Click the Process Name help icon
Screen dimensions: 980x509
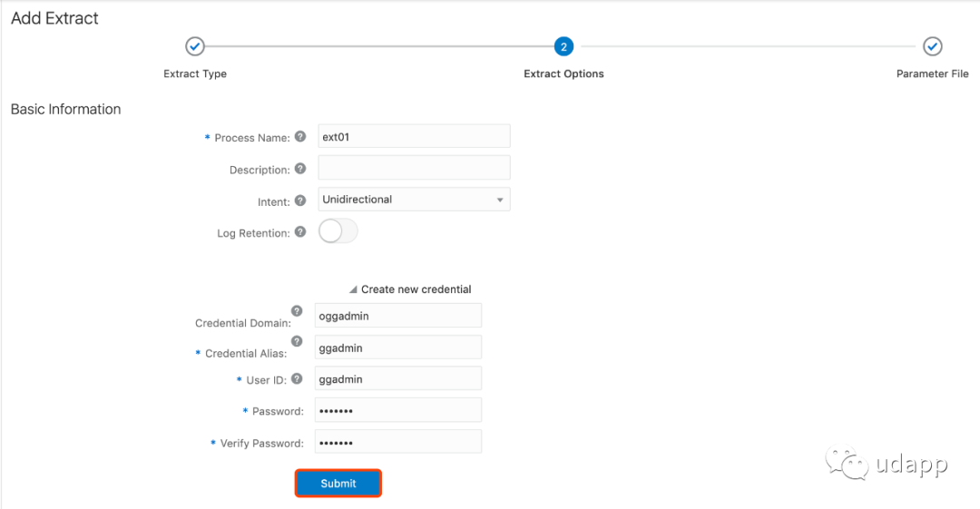[x=300, y=137]
